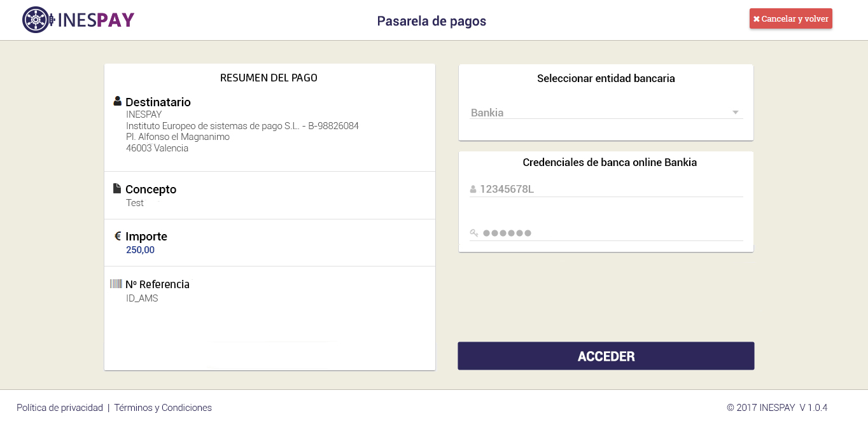Click the 250,00 amount value
The height and width of the screenshot is (430, 868).
point(140,249)
